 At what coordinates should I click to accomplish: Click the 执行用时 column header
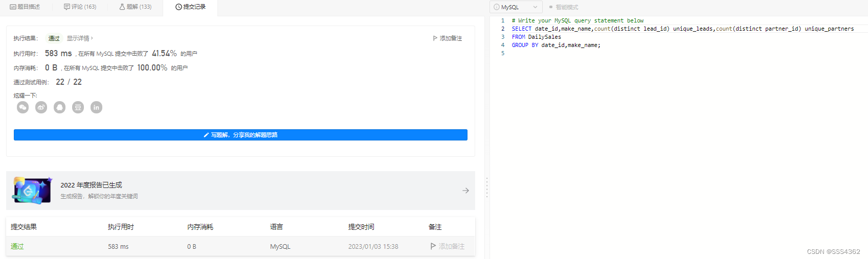pos(121,227)
